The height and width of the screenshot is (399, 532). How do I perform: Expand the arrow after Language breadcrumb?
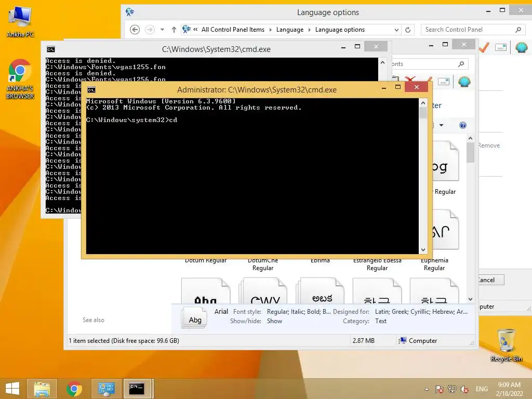coord(310,30)
